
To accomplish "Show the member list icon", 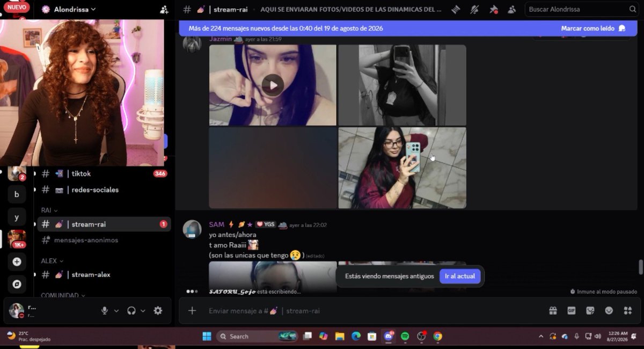I will [x=511, y=9].
